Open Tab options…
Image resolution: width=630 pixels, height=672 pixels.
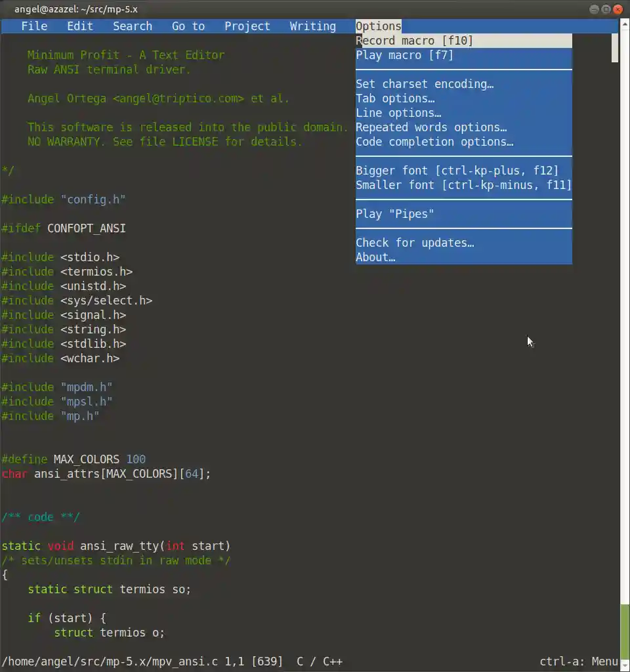(464, 98)
